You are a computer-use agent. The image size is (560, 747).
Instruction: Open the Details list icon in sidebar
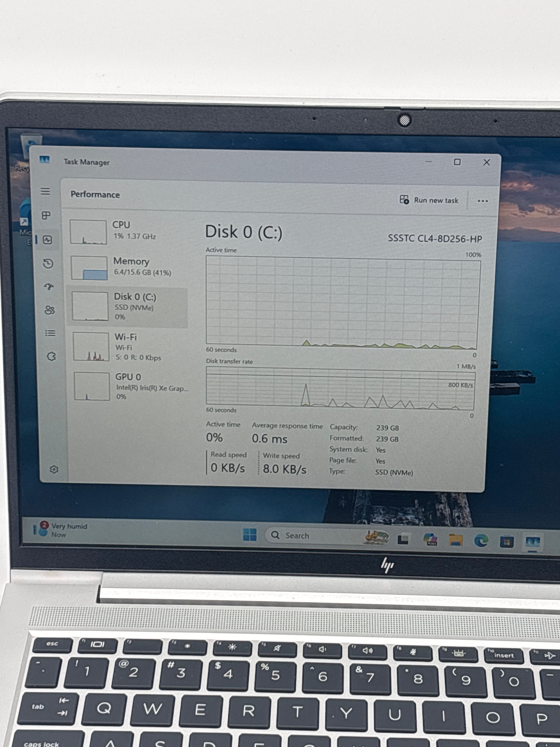coord(50,333)
